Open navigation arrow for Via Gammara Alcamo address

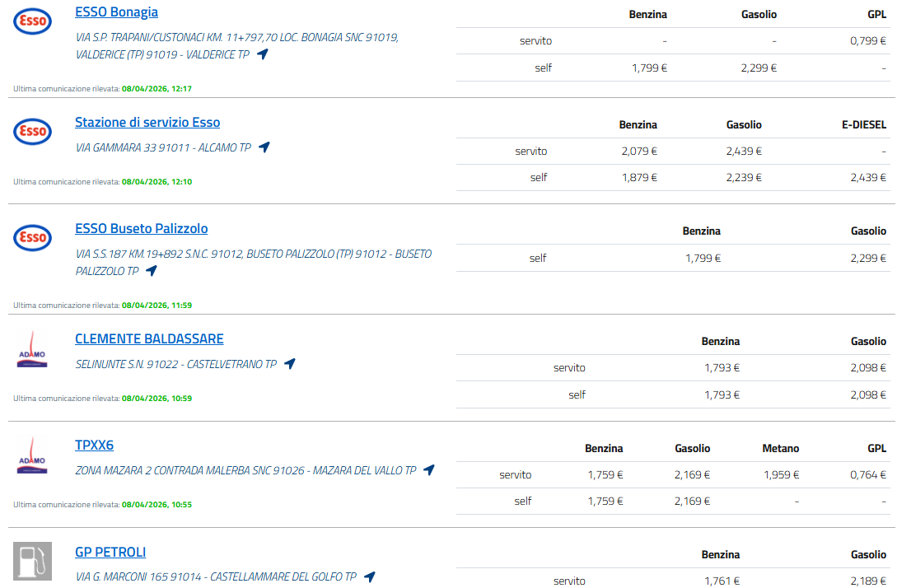click(x=264, y=147)
